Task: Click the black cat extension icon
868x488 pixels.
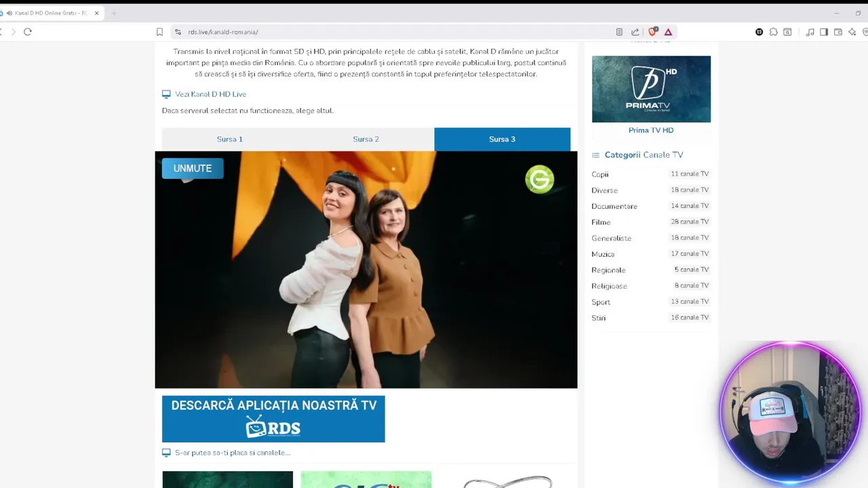Action: coord(759,32)
